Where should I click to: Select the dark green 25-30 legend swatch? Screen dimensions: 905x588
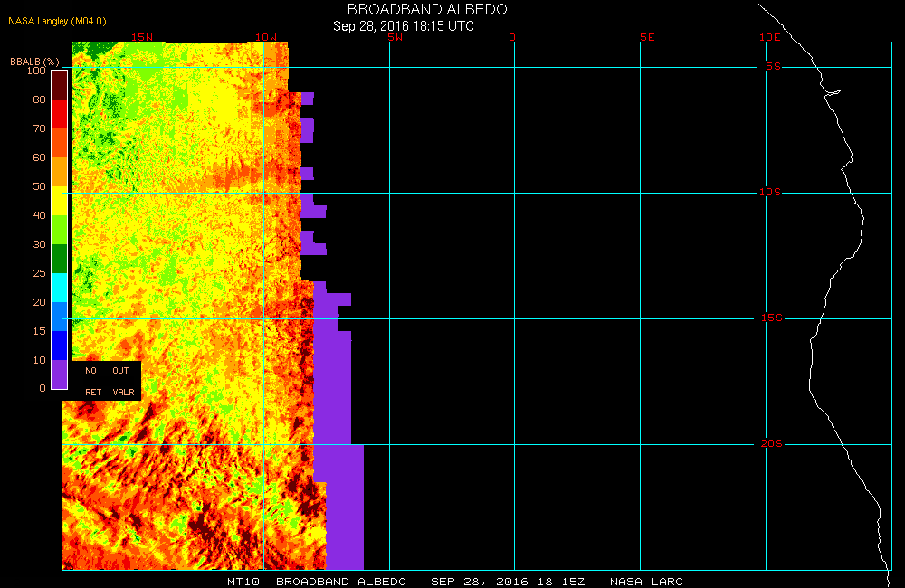[x=60, y=259]
